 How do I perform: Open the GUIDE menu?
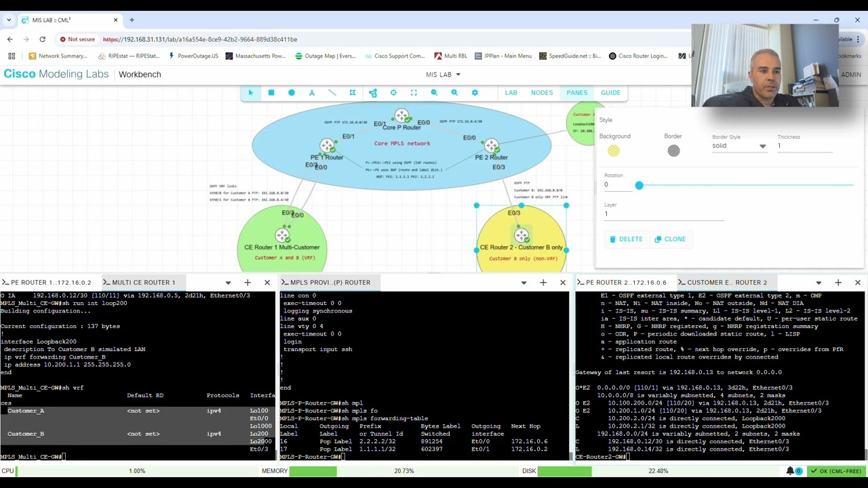click(x=610, y=93)
